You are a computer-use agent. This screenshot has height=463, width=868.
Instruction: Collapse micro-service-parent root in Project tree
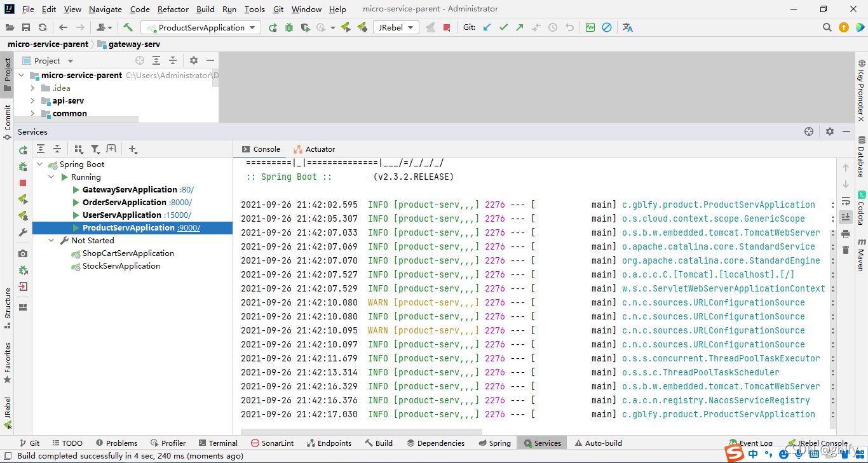click(x=22, y=76)
